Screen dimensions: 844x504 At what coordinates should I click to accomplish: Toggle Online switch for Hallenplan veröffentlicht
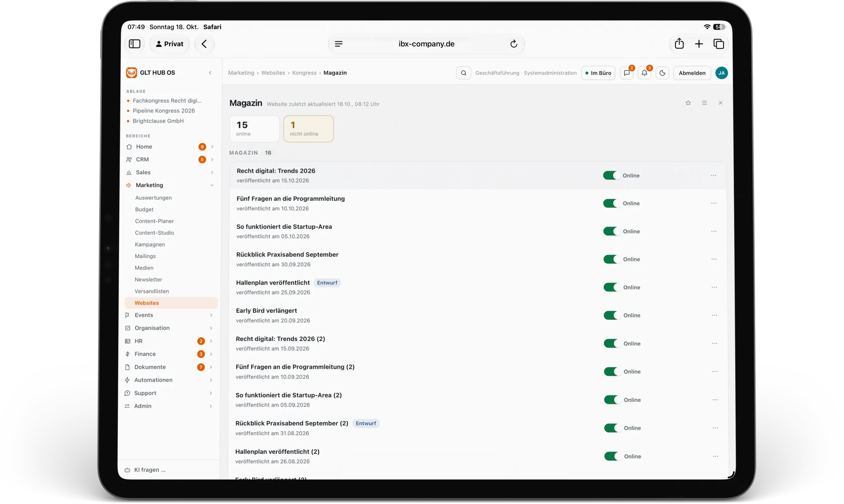(612, 287)
